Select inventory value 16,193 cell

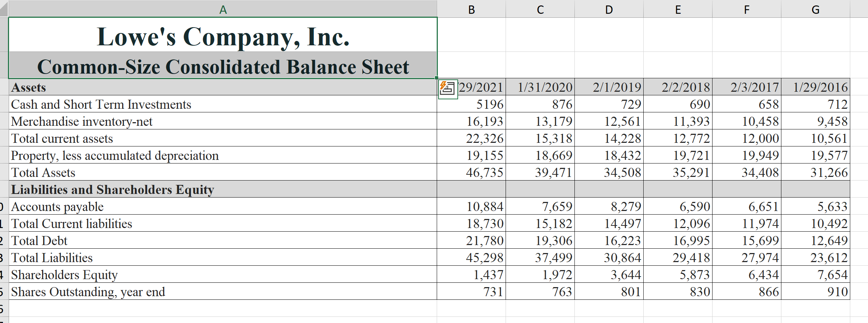click(472, 121)
